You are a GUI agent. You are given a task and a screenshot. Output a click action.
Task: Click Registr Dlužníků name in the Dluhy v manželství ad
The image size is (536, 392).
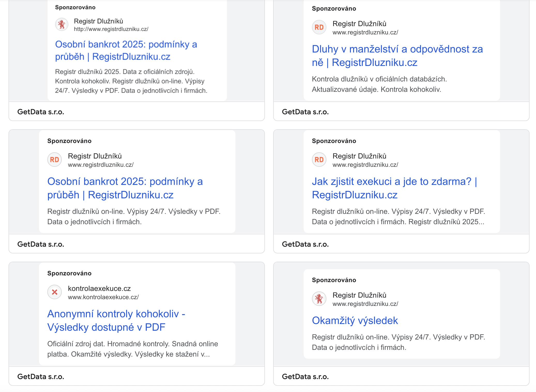[359, 24]
